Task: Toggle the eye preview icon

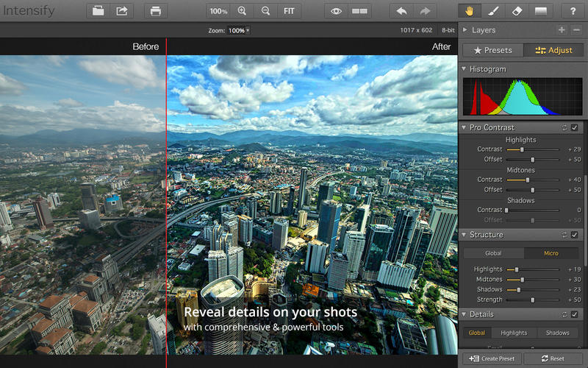Action: click(336, 11)
